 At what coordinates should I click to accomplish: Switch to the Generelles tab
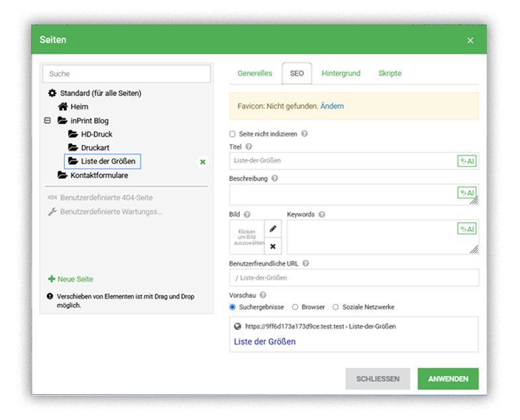click(254, 74)
